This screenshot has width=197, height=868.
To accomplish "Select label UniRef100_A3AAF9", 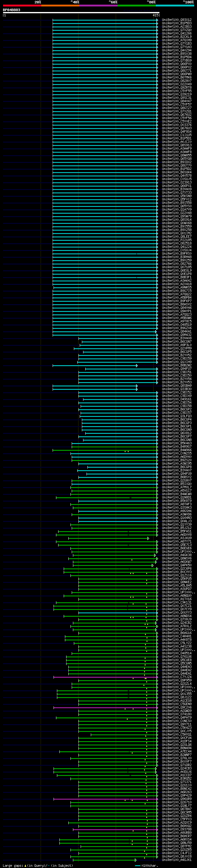I will [x=177, y=149].
